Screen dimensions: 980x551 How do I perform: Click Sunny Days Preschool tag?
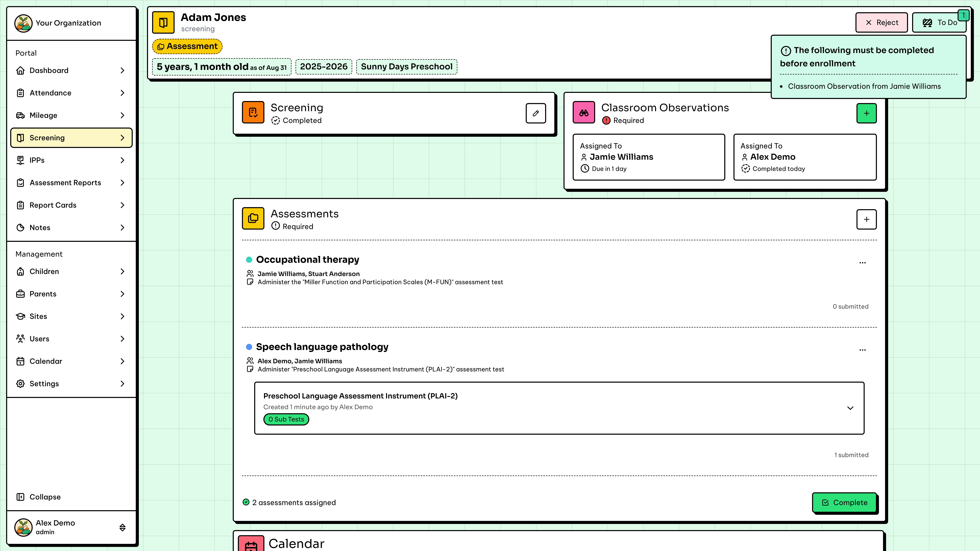(x=407, y=67)
